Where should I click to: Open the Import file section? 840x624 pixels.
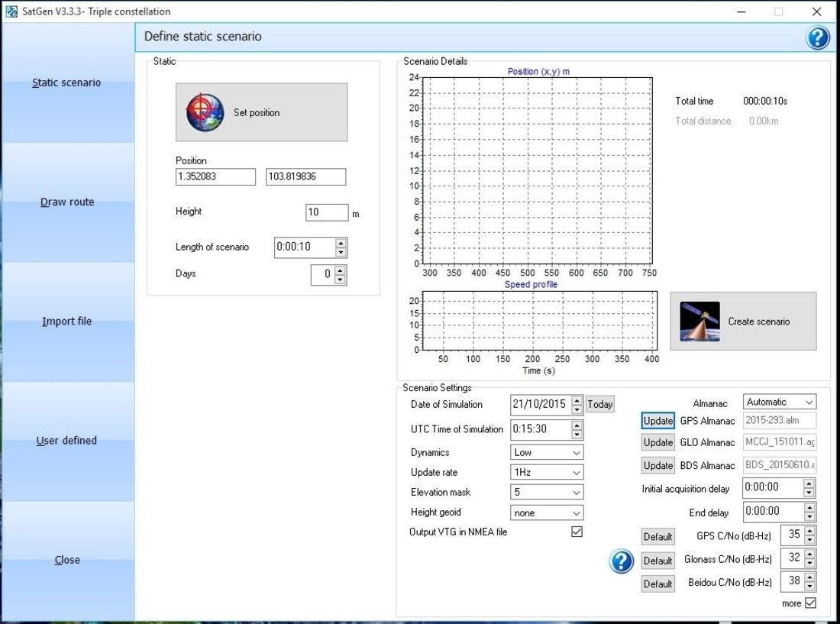point(67,322)
